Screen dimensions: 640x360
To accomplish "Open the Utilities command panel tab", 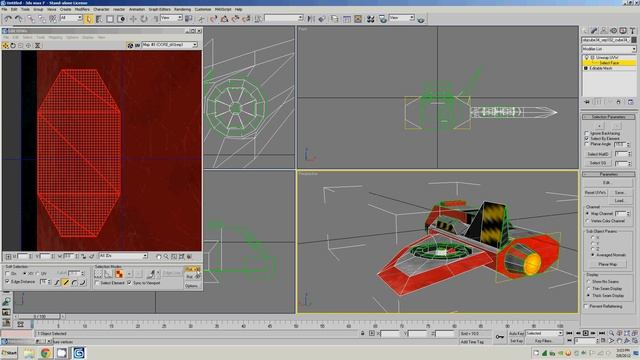I will tap(632, 31).
